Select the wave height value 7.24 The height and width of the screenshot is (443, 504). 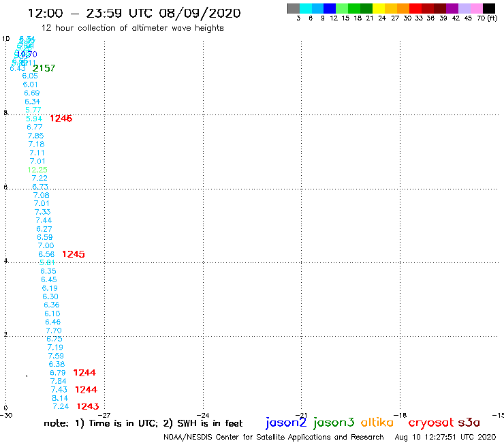[61, 407]
